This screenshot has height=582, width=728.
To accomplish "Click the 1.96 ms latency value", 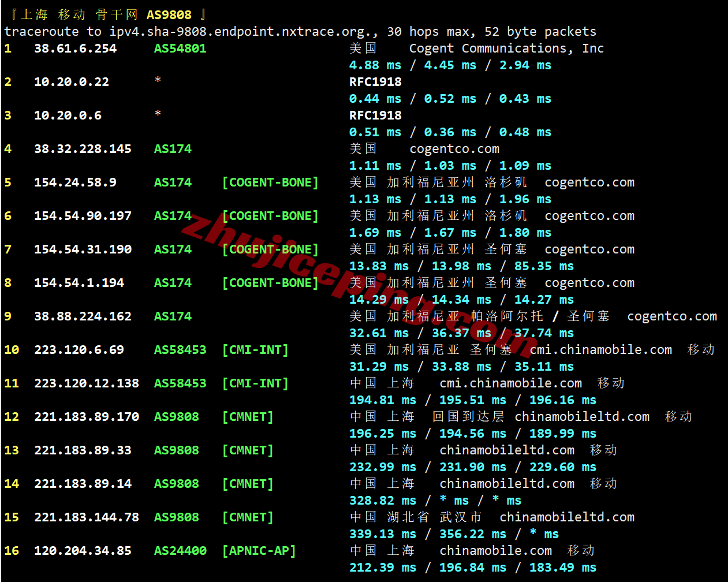I will (x=525, y=199).
